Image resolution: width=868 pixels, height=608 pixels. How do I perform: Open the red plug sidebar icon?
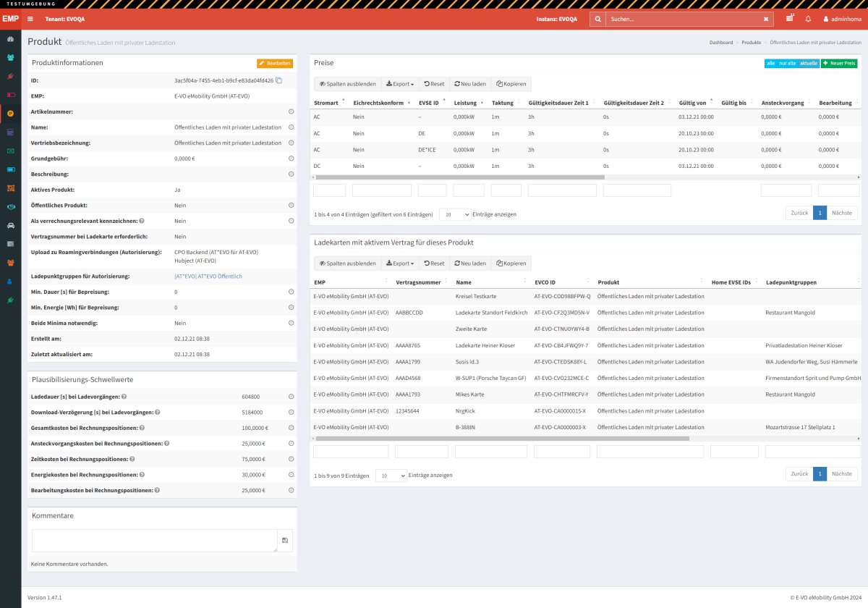tap(10, 76)
